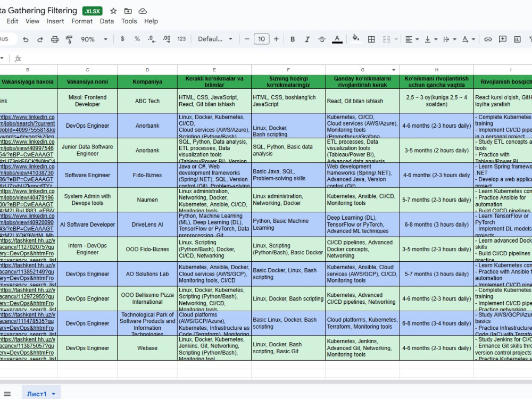
Task: Select 'Junior Data Software Engineer' cell
Action: [x=88, y=151]
